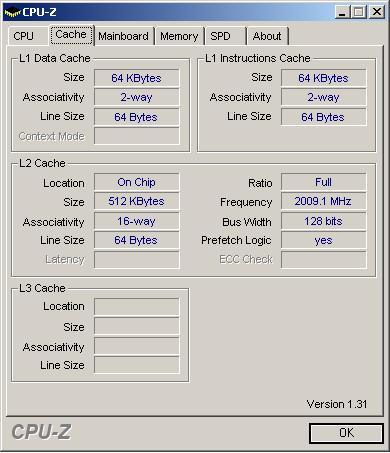Click the Bus Width label
390x453 pixels.
click(x=247, y=222)
